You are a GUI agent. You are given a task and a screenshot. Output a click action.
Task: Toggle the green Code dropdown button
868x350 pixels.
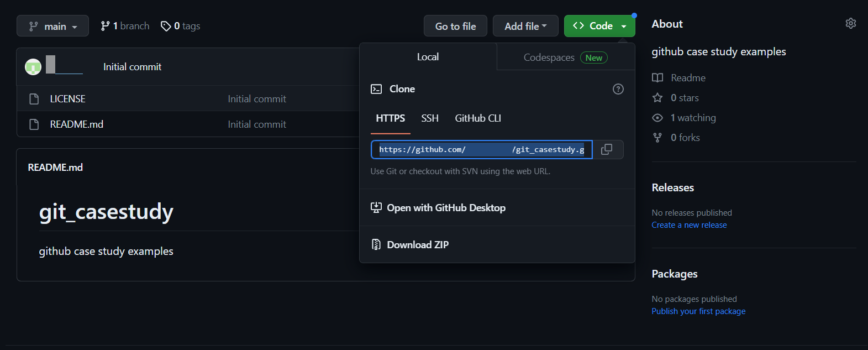point(599,26)
